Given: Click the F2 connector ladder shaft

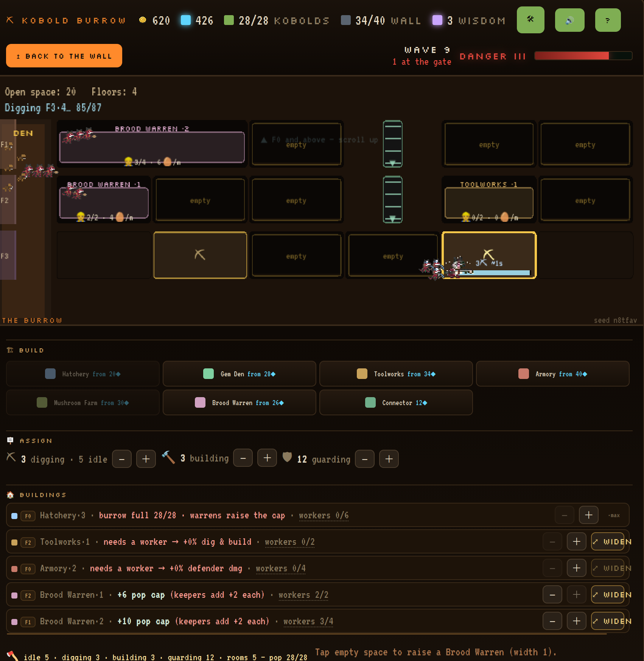Looking at the screenshot, I should [393, 200].
